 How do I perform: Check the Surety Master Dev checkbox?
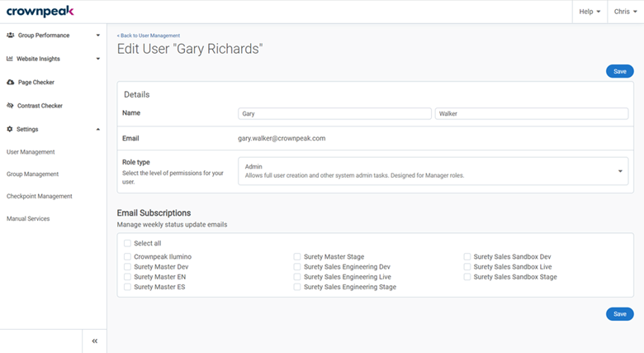pyautogui.click(x=127, y=266)
